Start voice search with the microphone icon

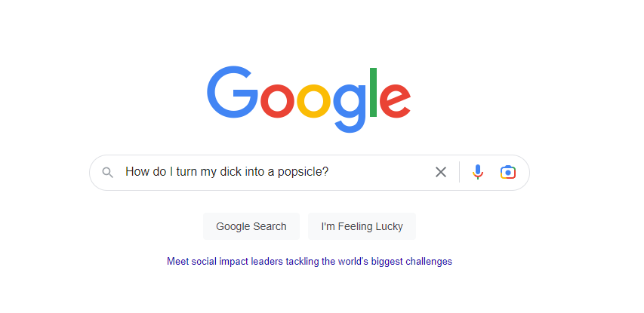[477, 172]
